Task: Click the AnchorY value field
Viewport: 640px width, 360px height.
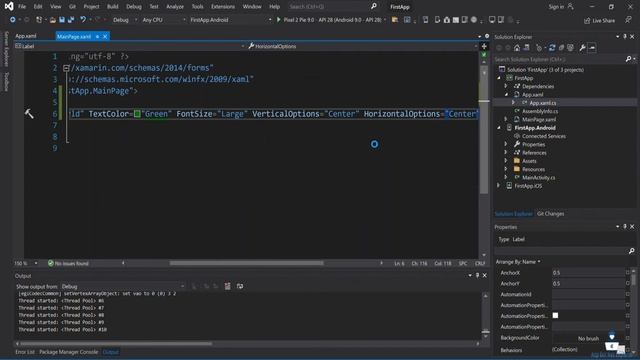Action: [588, 283]
